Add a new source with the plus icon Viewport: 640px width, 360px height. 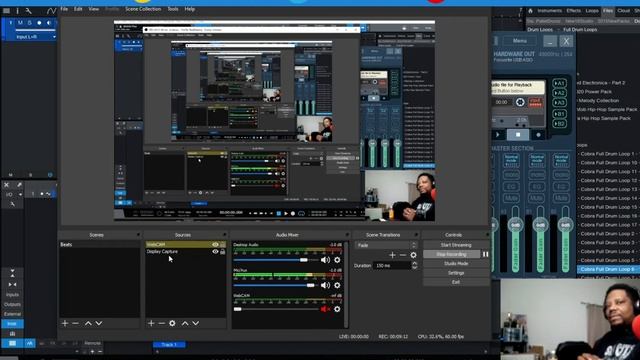point(151,323)
